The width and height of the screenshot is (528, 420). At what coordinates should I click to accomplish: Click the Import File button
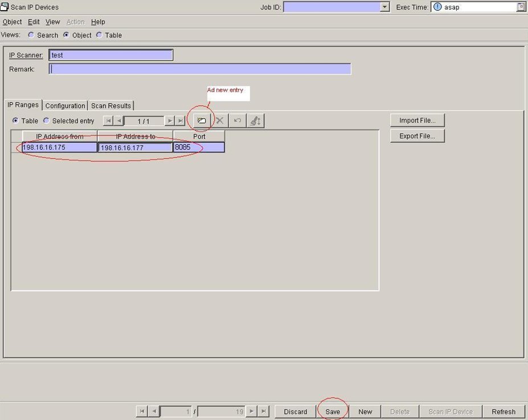pos(418,121)
